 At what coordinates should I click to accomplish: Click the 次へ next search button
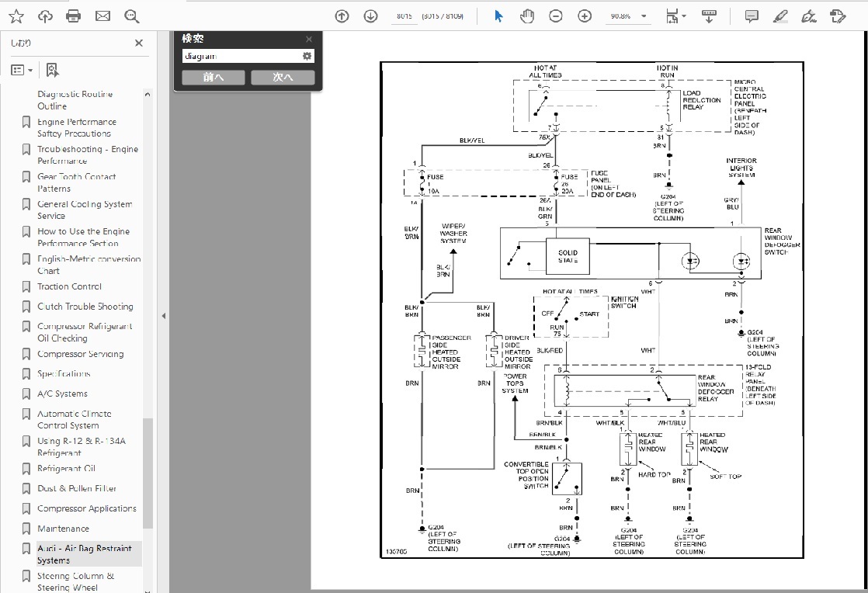pyautogui.click(x=283, y=78)
